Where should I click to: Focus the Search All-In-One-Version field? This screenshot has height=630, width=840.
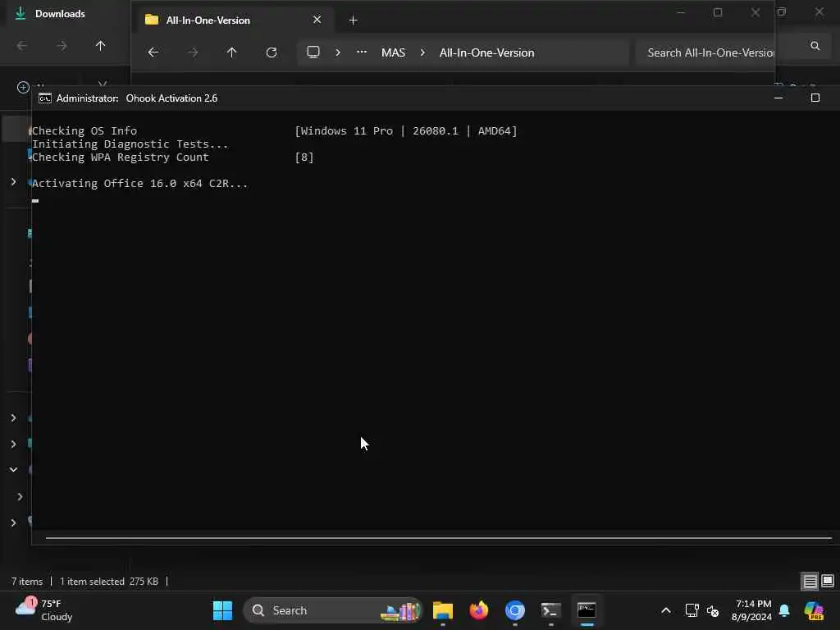coord(705,52)
